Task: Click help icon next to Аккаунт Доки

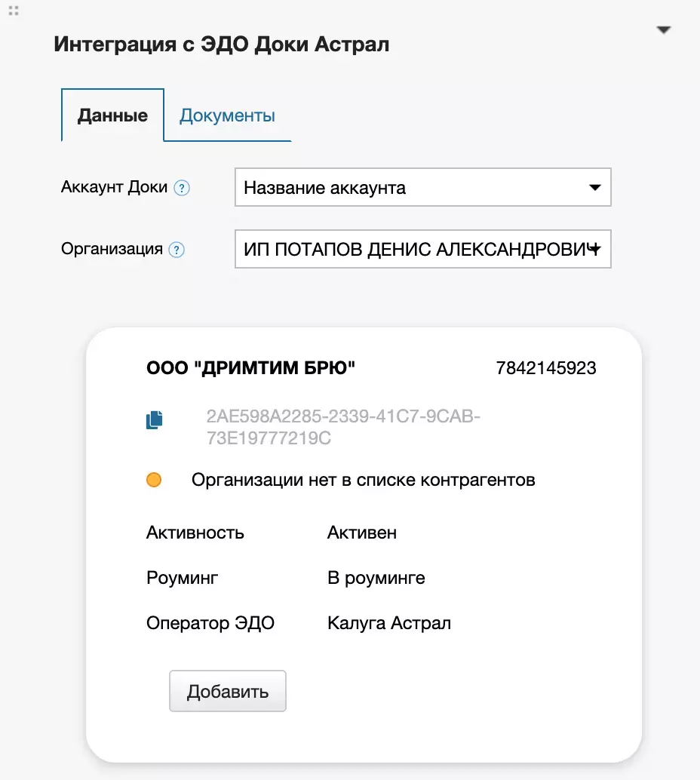Action: 181,189
